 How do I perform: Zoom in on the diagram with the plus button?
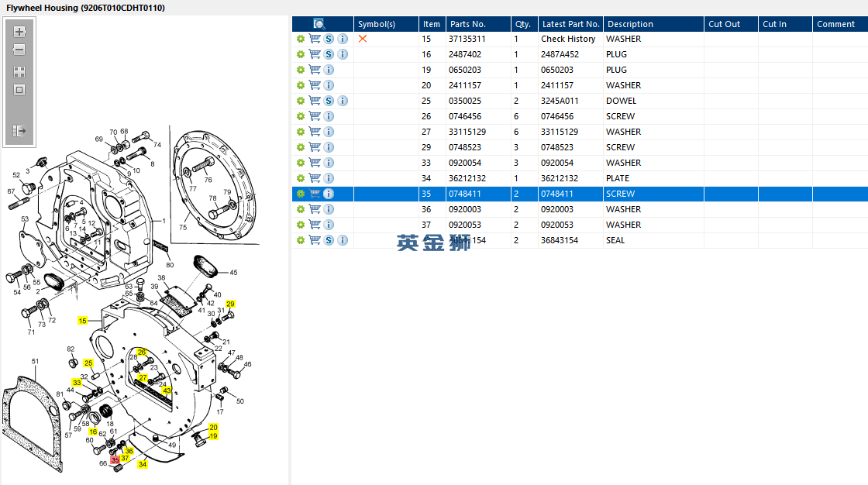(x=19, y=32)
